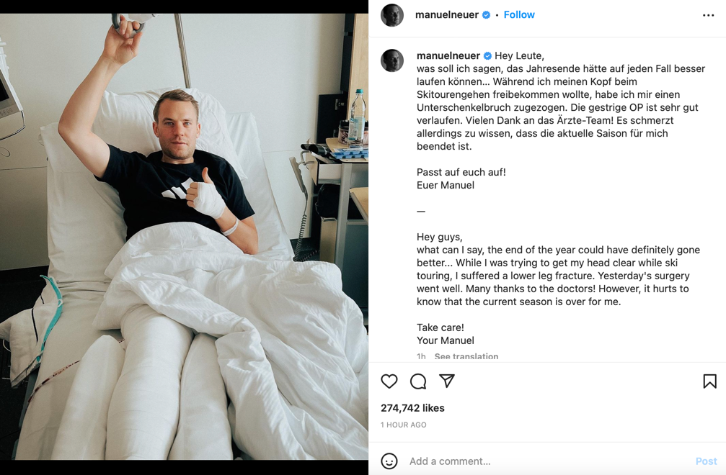
Task: Click verified badge next to caption username
Action: point(488,56)
